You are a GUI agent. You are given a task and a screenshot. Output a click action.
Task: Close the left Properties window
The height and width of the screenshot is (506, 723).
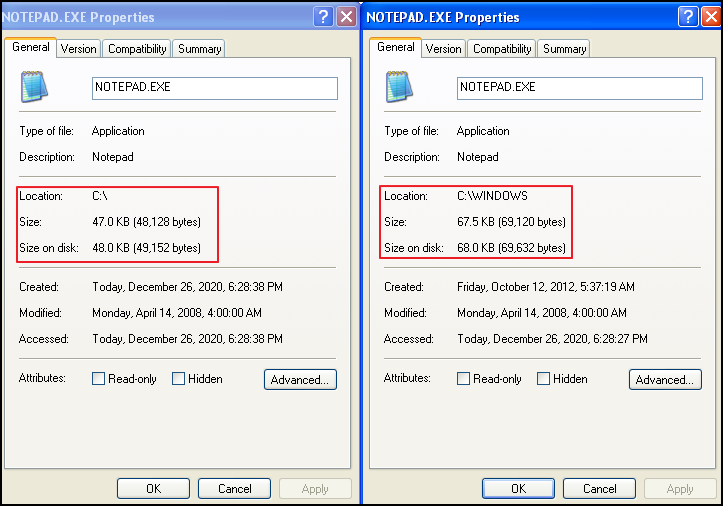(346, 17)
